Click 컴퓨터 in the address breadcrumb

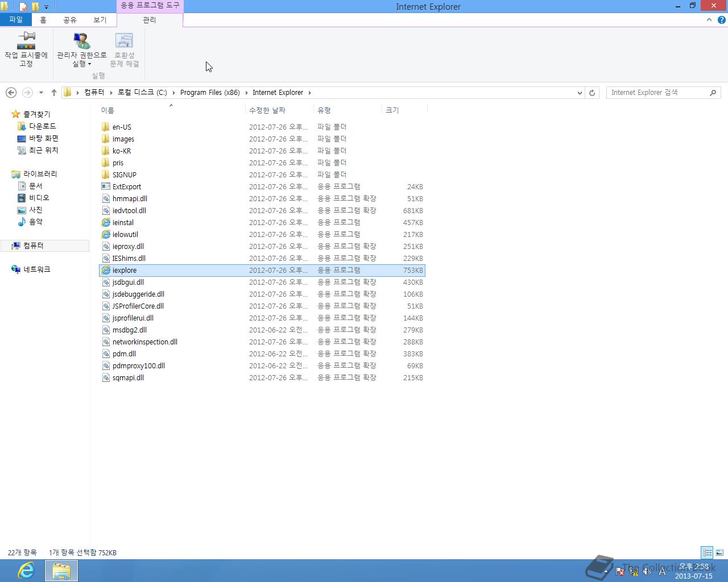tap(94, 92)
